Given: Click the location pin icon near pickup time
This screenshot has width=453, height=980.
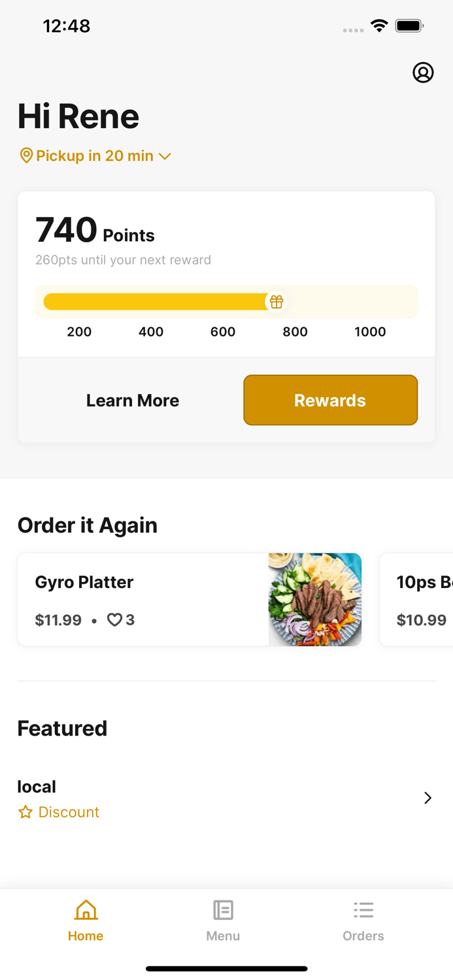Looking at the screenshot, I should coord(26,155).
